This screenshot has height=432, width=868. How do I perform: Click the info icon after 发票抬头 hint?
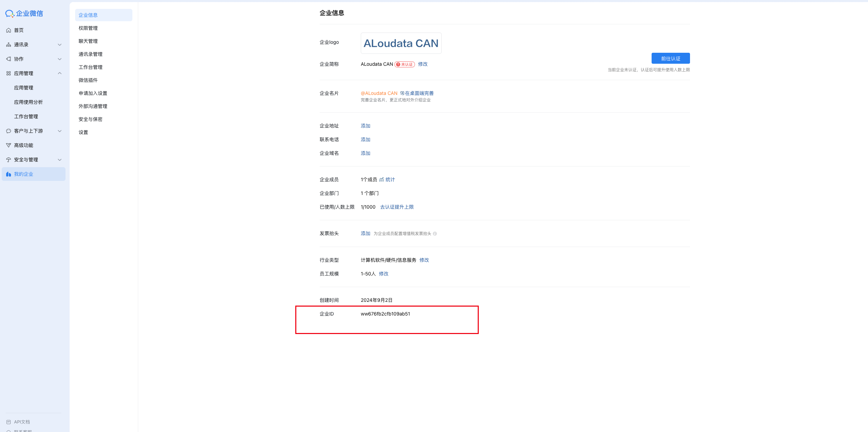pos(435,234)
